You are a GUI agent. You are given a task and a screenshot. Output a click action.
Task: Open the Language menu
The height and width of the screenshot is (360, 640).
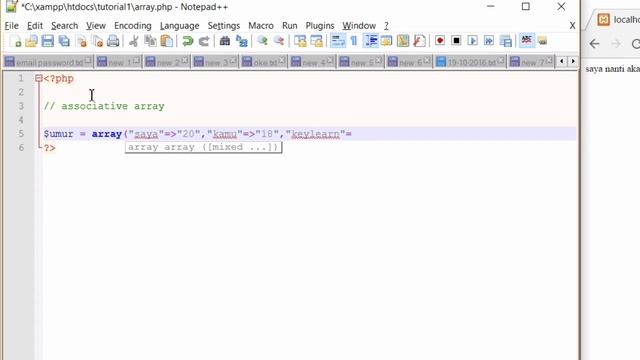pyautogui.click(x=180, y=26)
